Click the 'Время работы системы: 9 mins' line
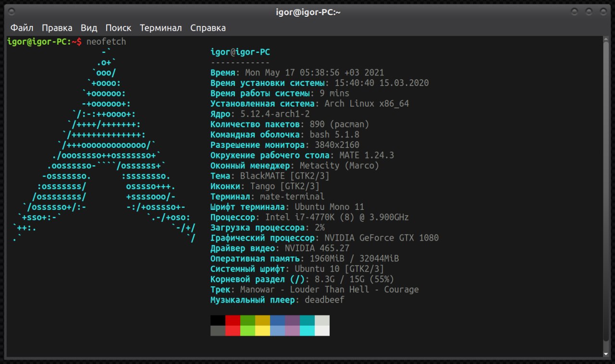 coord(280,93)
